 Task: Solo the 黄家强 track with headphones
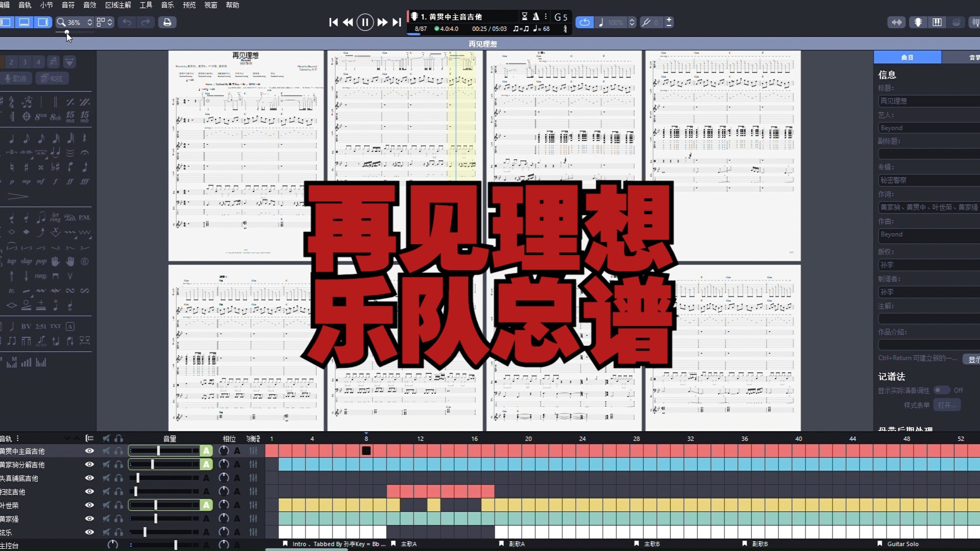point(118,518)
